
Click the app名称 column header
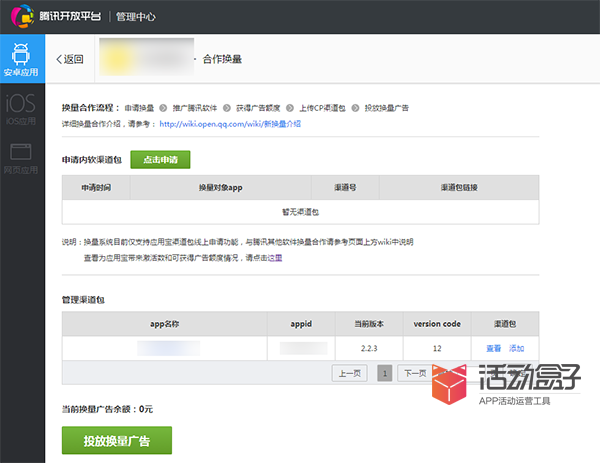[x=163, y=323]
